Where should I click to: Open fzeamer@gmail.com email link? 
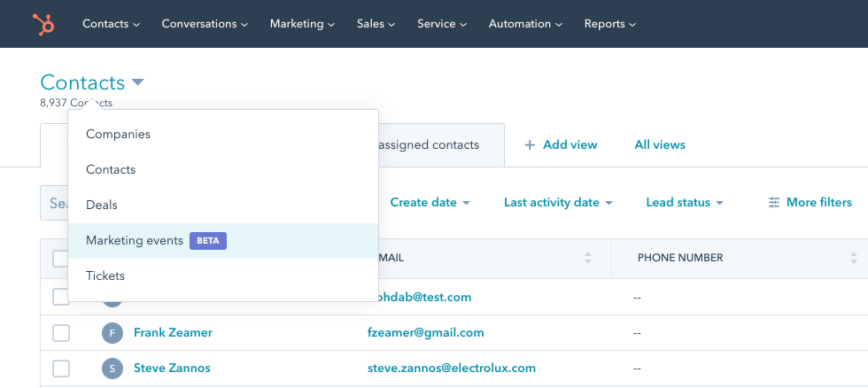pyautogui.click(x=425, y=333)
